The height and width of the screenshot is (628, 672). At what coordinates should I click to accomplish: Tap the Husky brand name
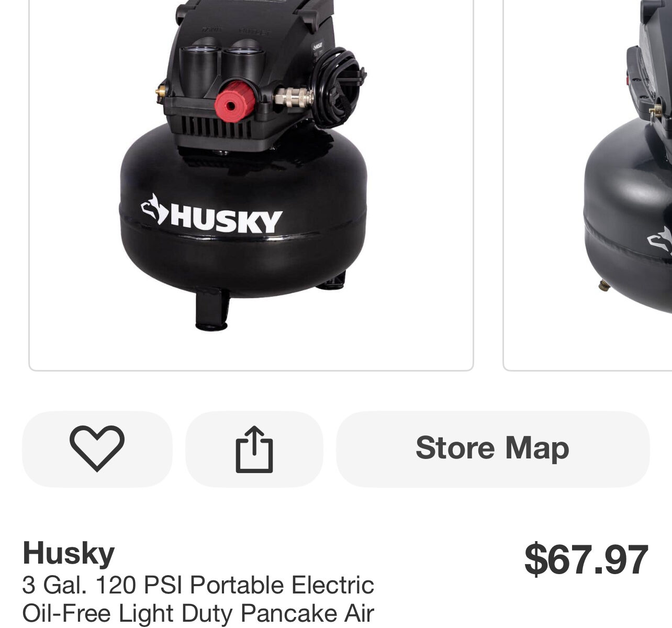pos(69,553)
